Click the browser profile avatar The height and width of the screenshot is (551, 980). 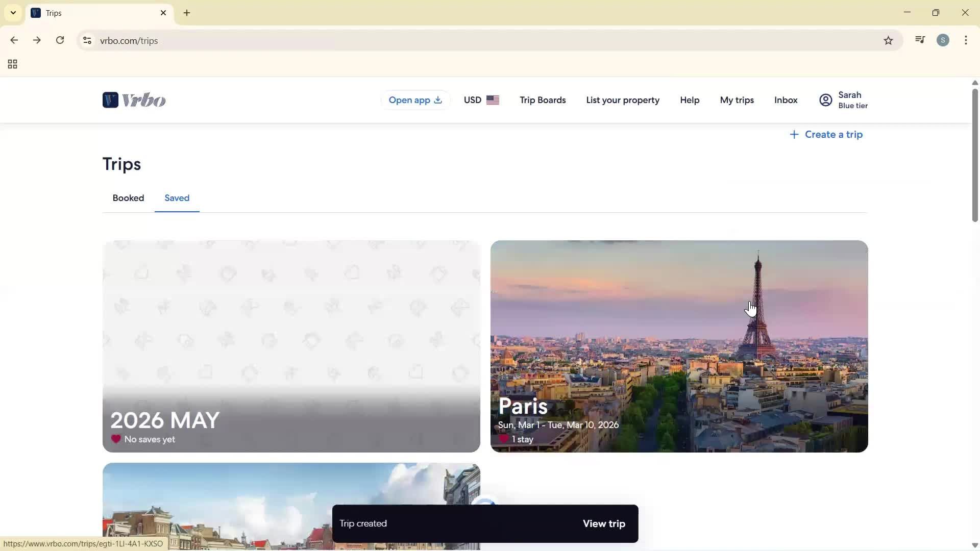[x=943, y=40]
